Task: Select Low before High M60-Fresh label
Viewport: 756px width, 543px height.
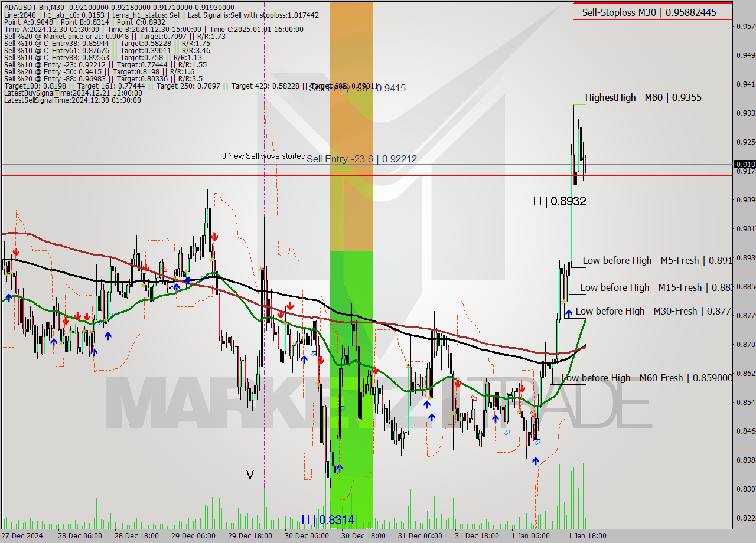Action: [647, 378]
